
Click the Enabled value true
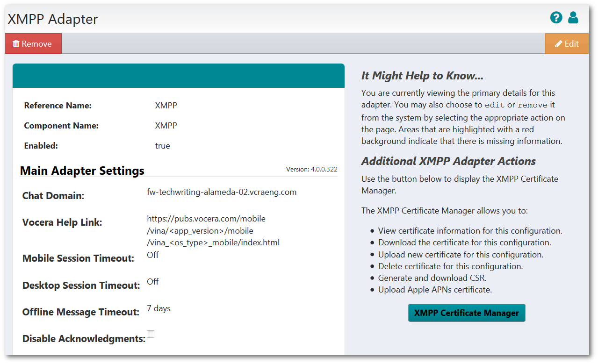pyautogui.click(x=163, y=146)
